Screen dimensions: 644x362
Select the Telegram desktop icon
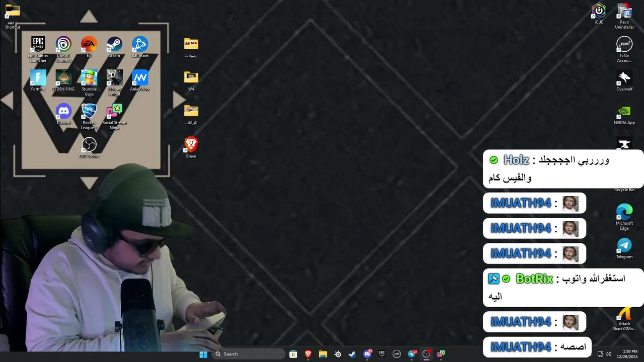(x=624, y=248)
